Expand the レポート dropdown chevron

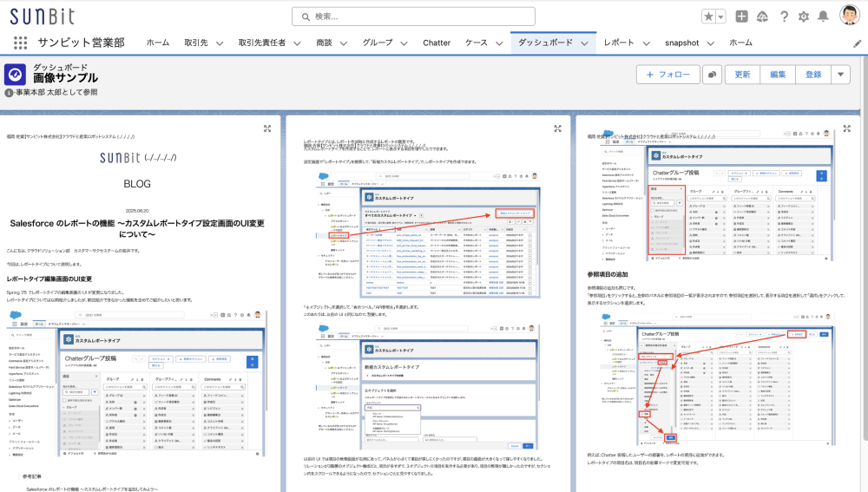click(x=646, y=43)
